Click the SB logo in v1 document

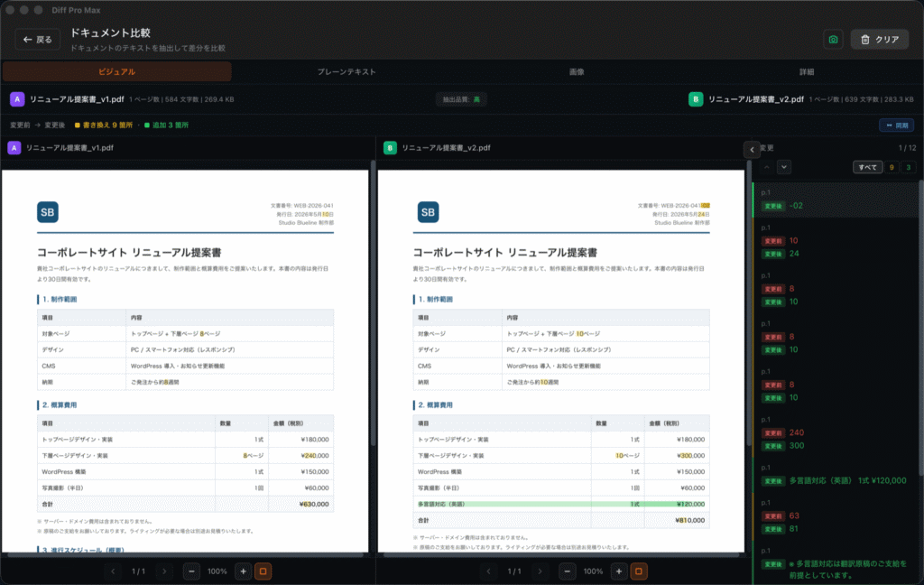coord(48,212)
